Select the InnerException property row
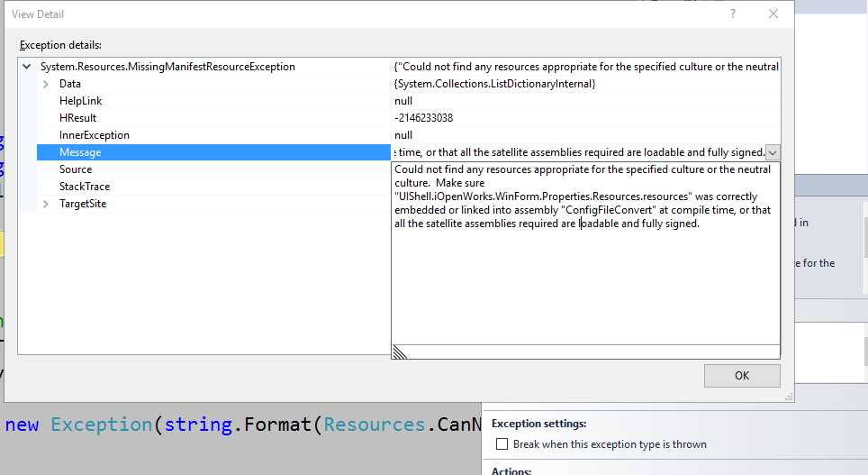This screenshot has height=475, width=868. pos(94,135)
